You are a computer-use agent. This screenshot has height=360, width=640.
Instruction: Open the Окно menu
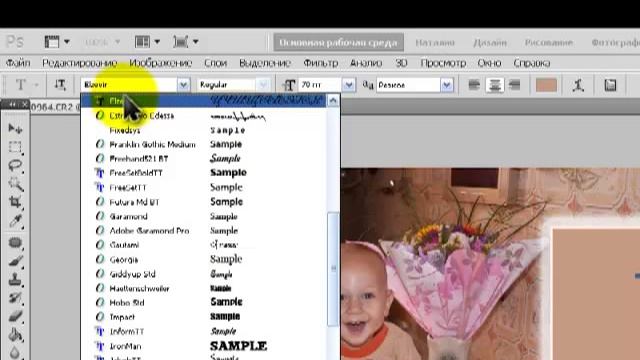pos(489,63)
